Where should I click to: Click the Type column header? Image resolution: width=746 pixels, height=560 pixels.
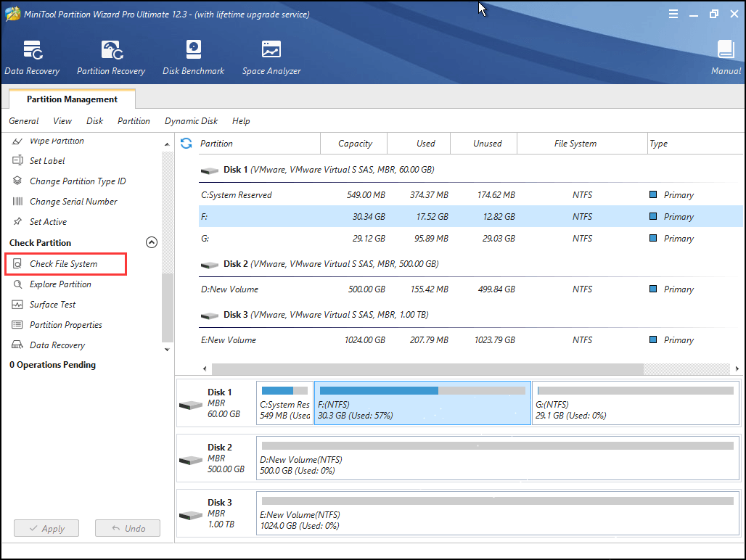(x=695, y=143)
